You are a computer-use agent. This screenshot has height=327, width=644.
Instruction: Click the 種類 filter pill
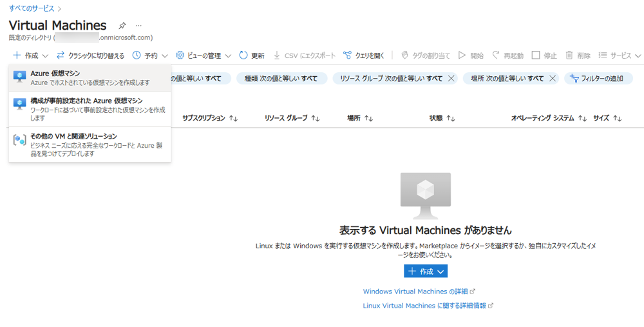(282, 79)
